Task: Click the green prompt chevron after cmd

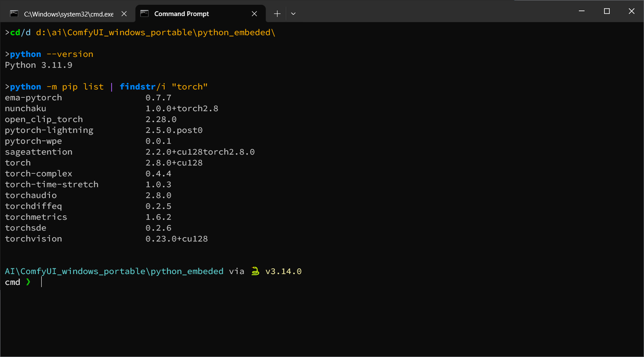Action: 28,282
